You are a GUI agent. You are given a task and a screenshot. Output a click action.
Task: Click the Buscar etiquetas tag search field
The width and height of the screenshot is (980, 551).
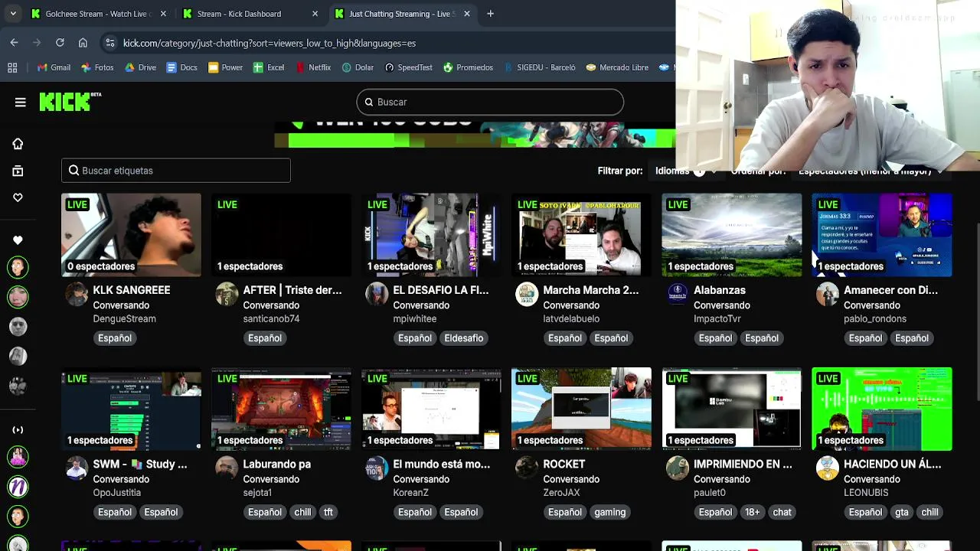point(176,171)
